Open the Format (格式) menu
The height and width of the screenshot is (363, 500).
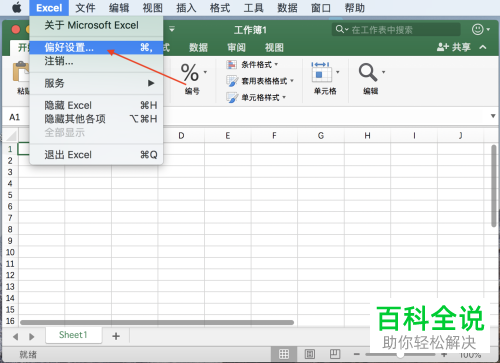[220, 8]
